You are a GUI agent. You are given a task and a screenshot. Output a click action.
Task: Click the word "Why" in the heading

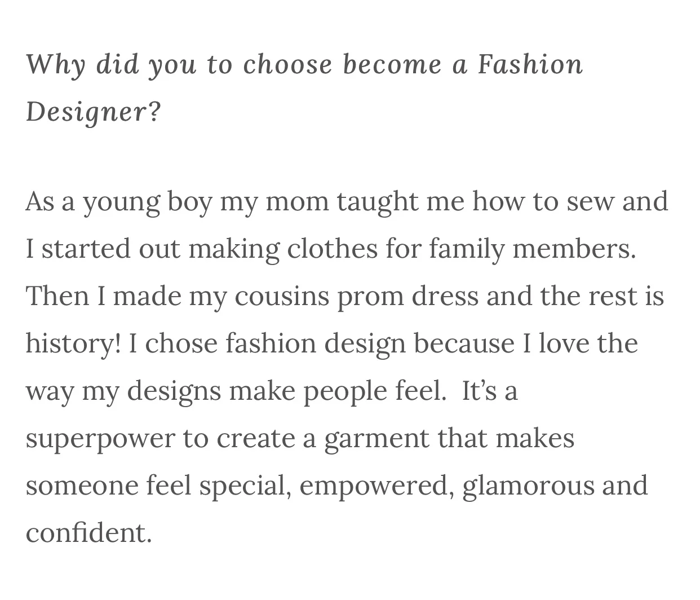[x=56, y=64]
